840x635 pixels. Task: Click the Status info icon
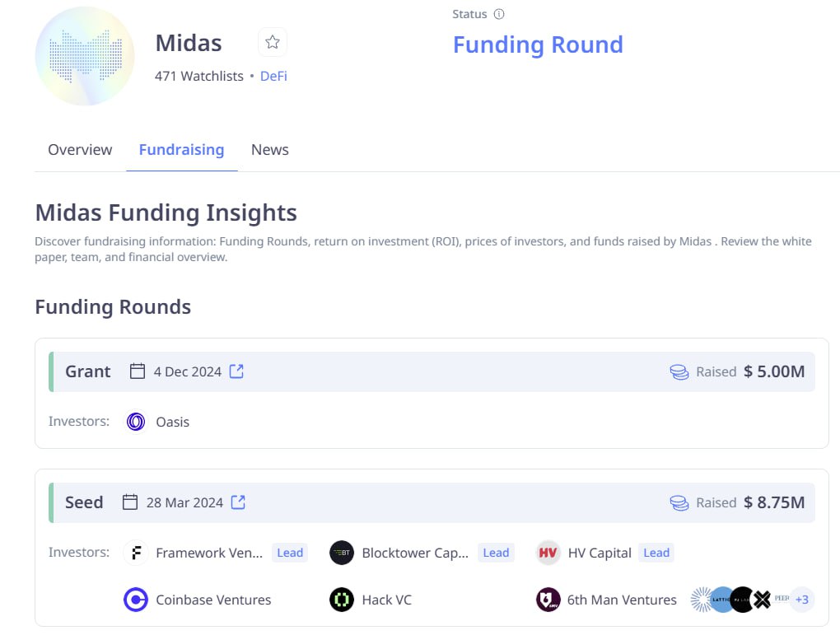tap(499, 14)
